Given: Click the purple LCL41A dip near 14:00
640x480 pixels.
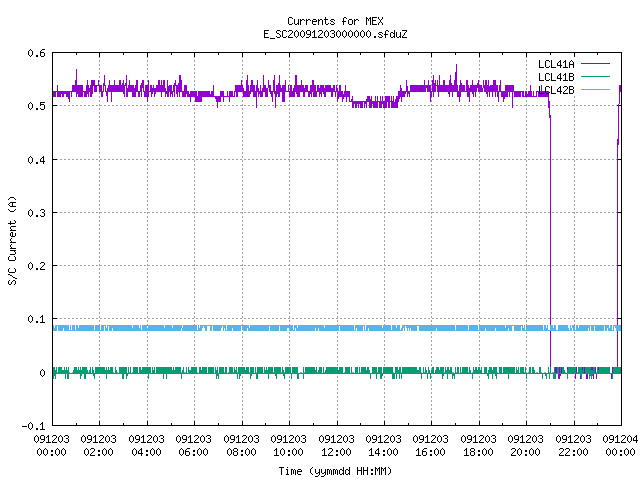Looking at the screenshot, I should 375,102.
